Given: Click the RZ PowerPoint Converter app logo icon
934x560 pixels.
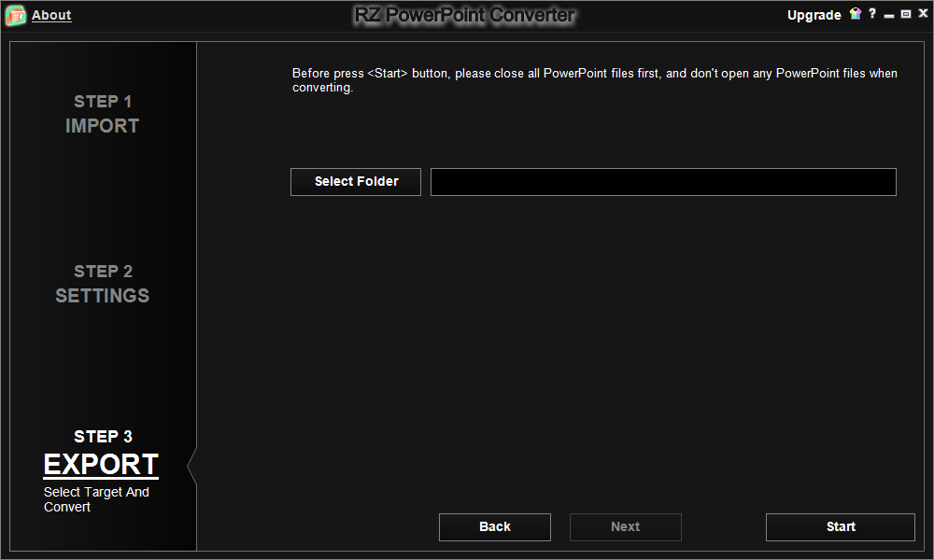Looking at the screenshot, I should 16,15.
